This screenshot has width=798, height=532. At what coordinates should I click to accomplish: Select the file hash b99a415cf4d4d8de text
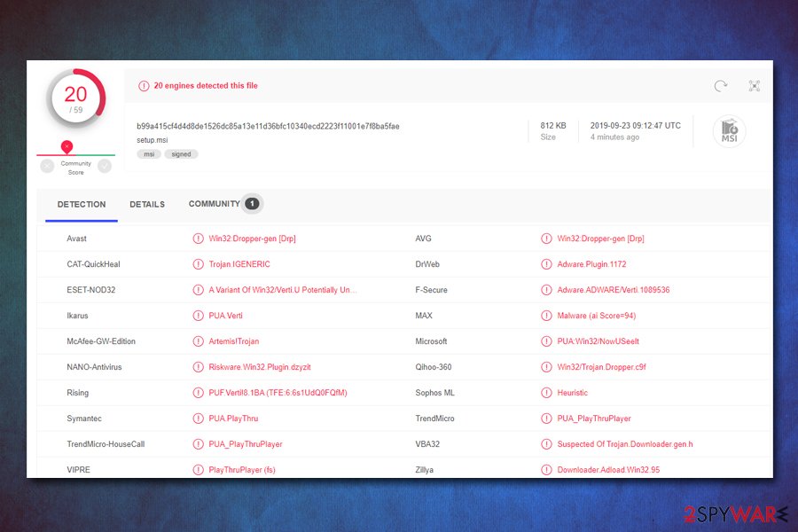pyautogui.click(x=268, y=126)
